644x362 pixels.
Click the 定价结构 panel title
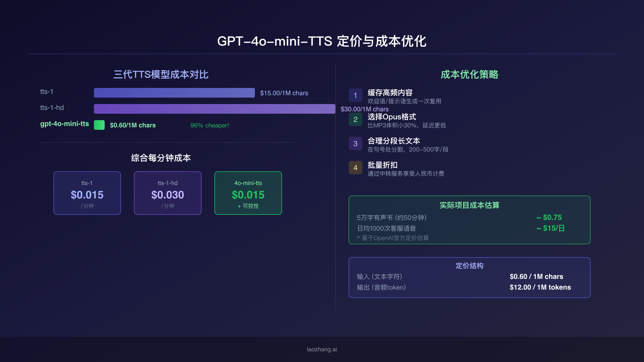(469, 266)
